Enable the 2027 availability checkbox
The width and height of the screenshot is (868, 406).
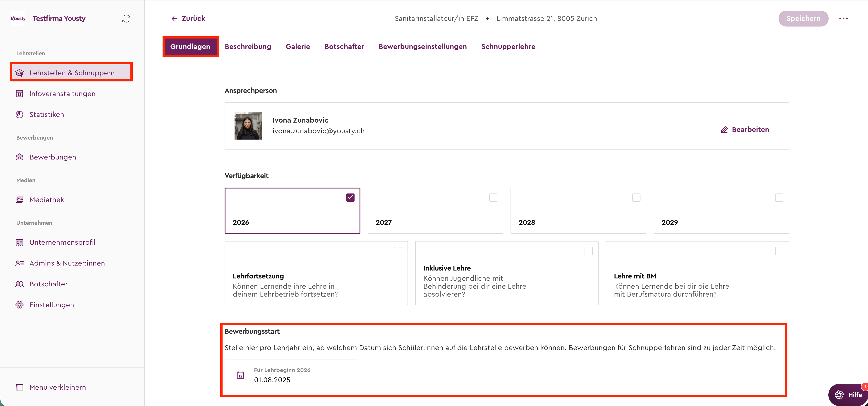pyautogui.click(x=493, y=198)
